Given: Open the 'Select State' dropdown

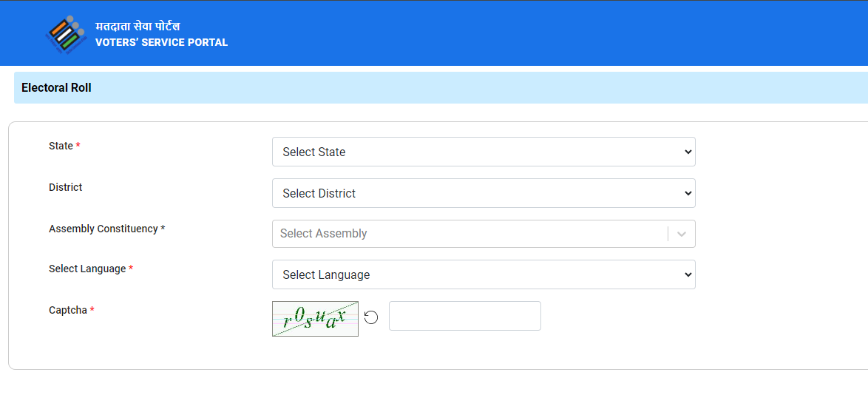Looking at the screenshot, I should [484, 152].
